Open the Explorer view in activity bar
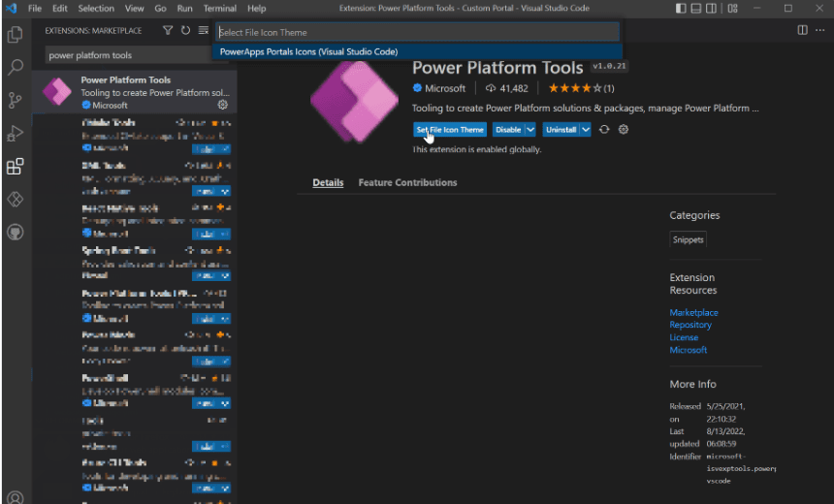834x504 pixels. [x=15, y=35]
